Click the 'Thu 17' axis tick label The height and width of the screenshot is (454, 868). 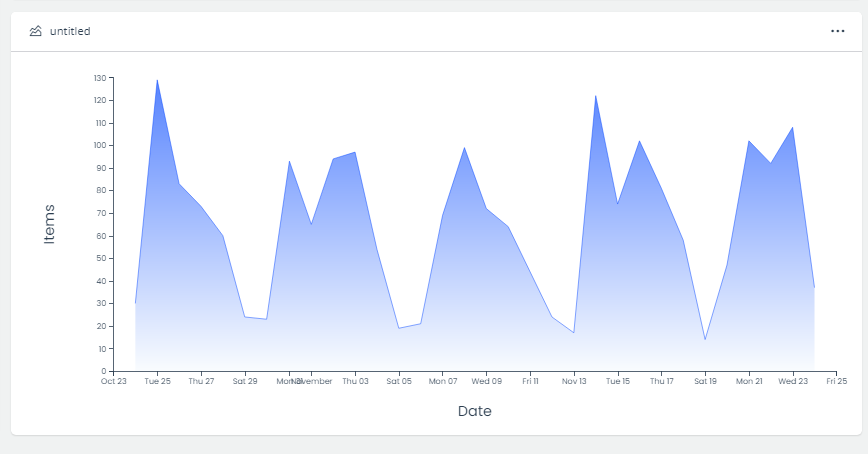pos(662,381)
